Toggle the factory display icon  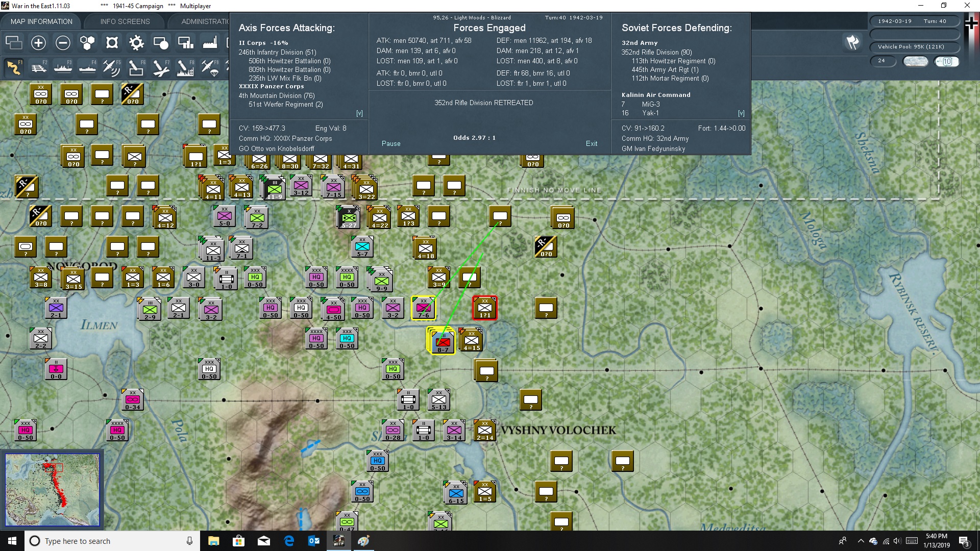pyautogui.click(x=210, y=43)
